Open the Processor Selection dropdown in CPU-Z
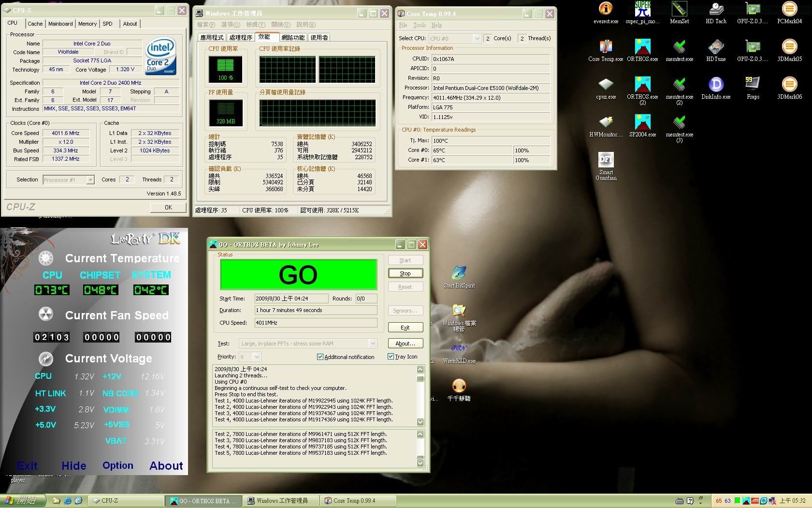The image size is (812, 508). (90, 179)
